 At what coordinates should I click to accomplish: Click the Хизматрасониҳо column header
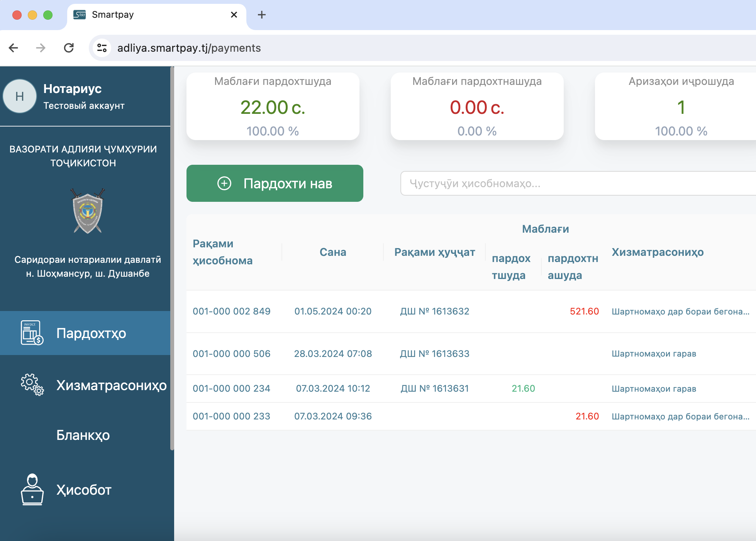(x=658, y=252)
